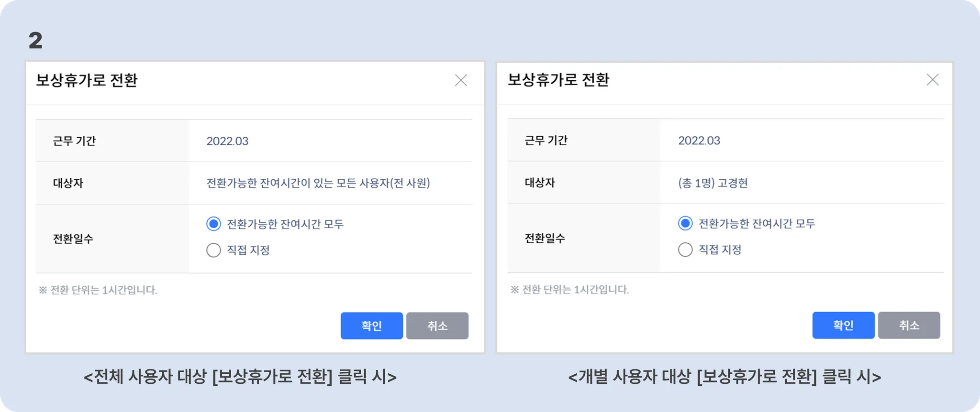Close the 고경현 individual-user 전환 dialog
Screen dimensions: 980x412
tap(932, 80)
